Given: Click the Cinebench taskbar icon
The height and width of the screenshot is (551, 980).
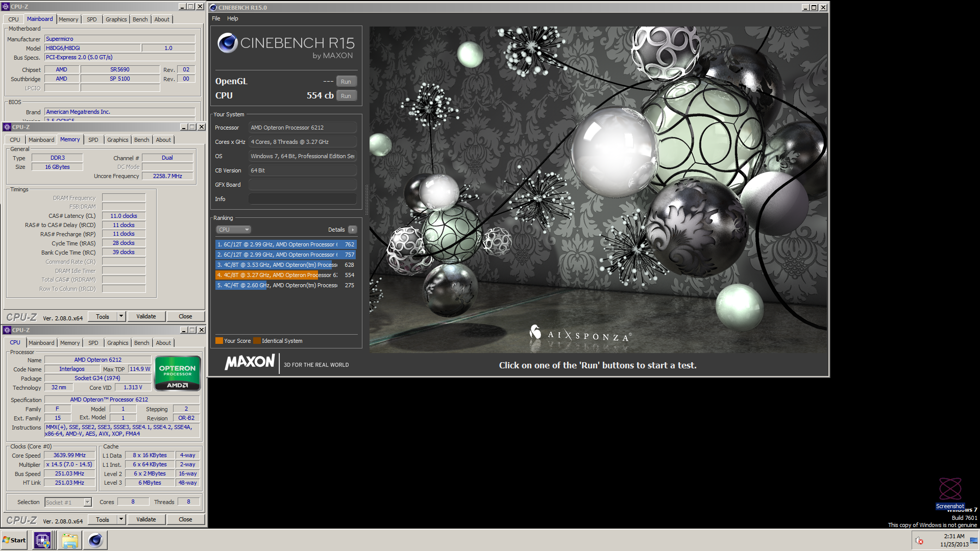Looking at the screenshot, I should (95, 540).
